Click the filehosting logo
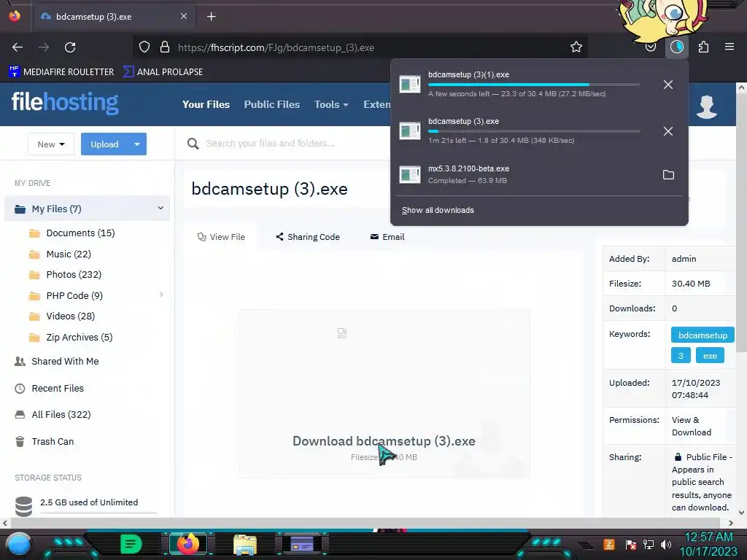The width and height of the screenshot is (747, 560). point(65,102)
